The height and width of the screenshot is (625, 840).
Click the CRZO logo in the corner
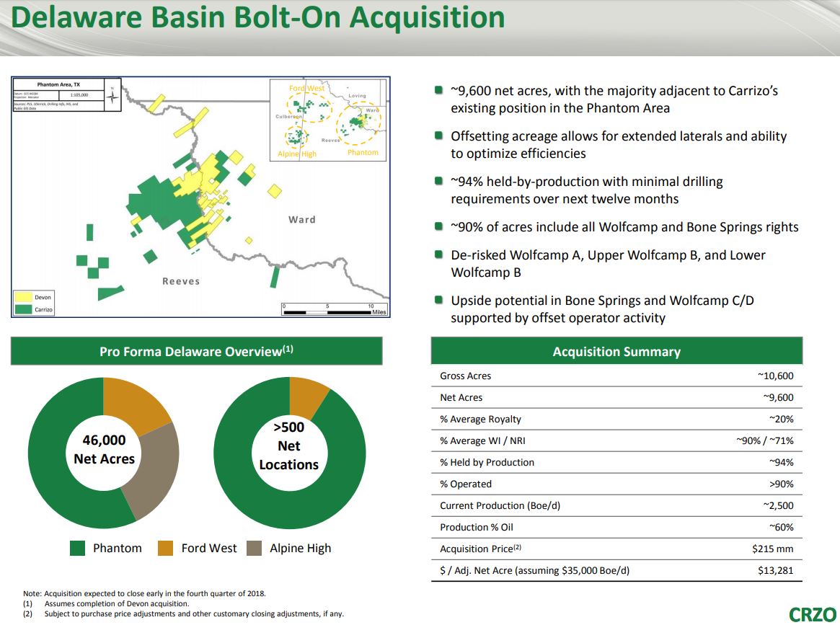point(812,613)
